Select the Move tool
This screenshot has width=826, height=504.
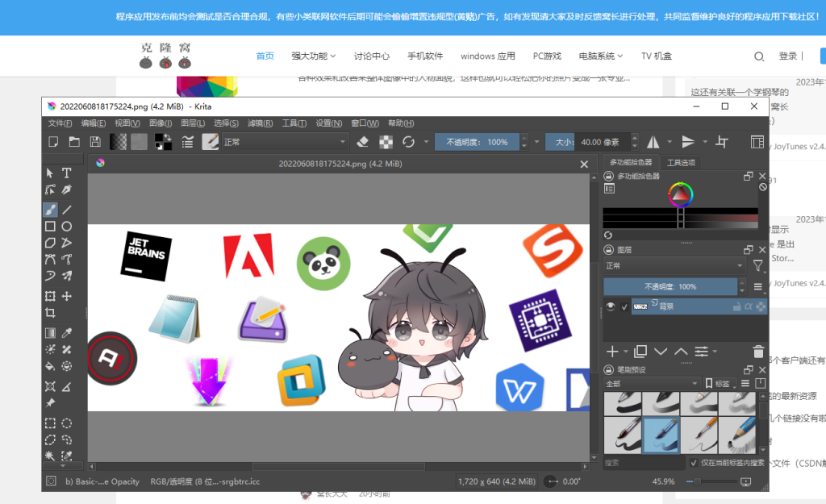(67, 296)
